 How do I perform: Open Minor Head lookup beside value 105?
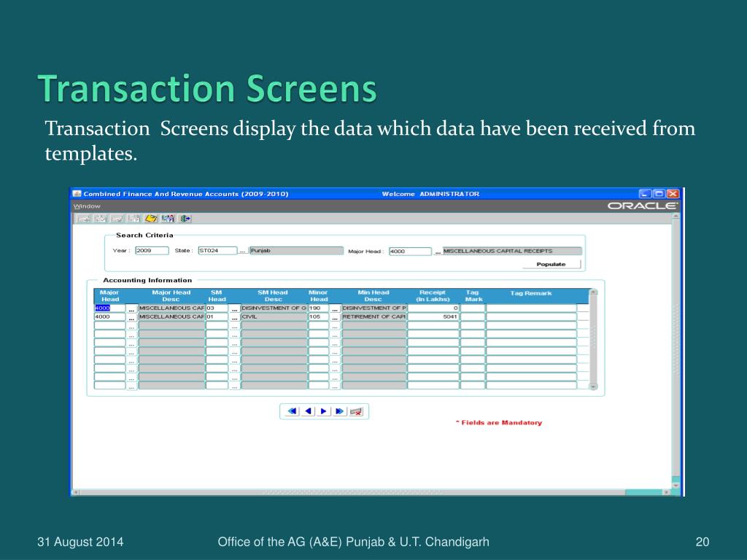(x=335, y=317)
